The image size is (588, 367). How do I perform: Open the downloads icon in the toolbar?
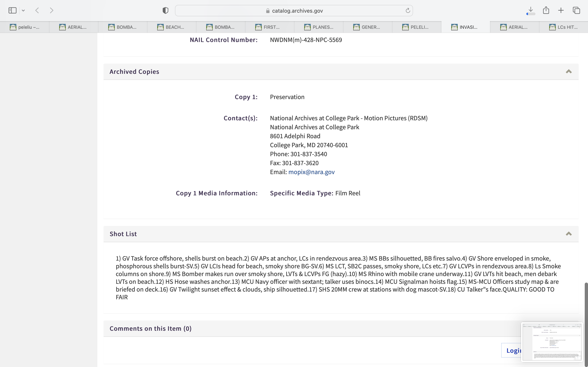(531, 10)
